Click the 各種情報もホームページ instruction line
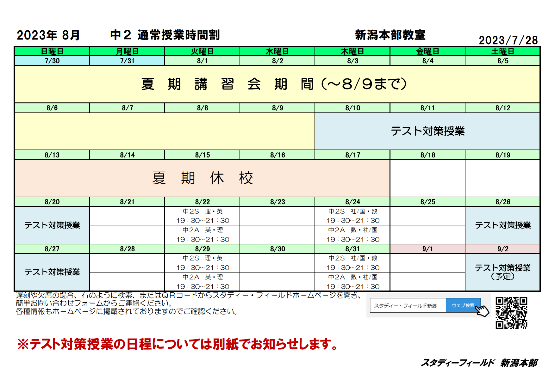The width and height of the screenshot is (555, 392). click(127, 311)
